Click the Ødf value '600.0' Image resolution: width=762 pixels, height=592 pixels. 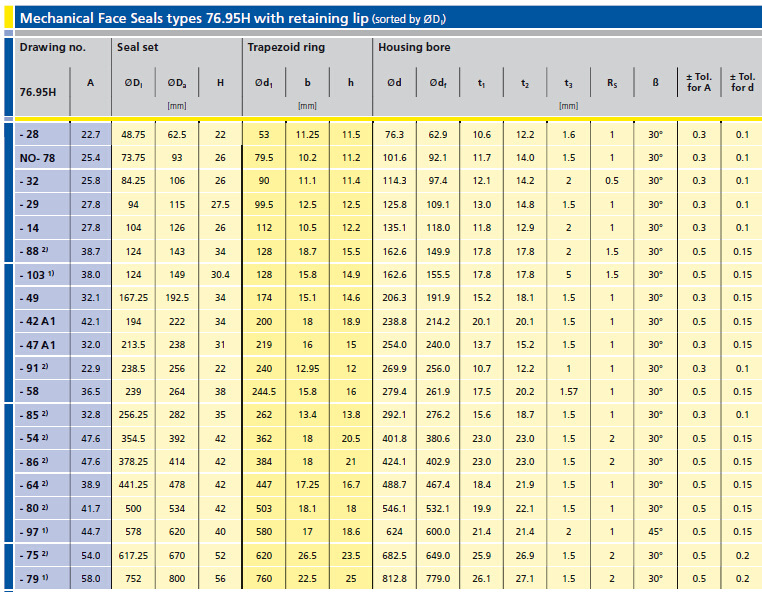(x=438, y=532)
